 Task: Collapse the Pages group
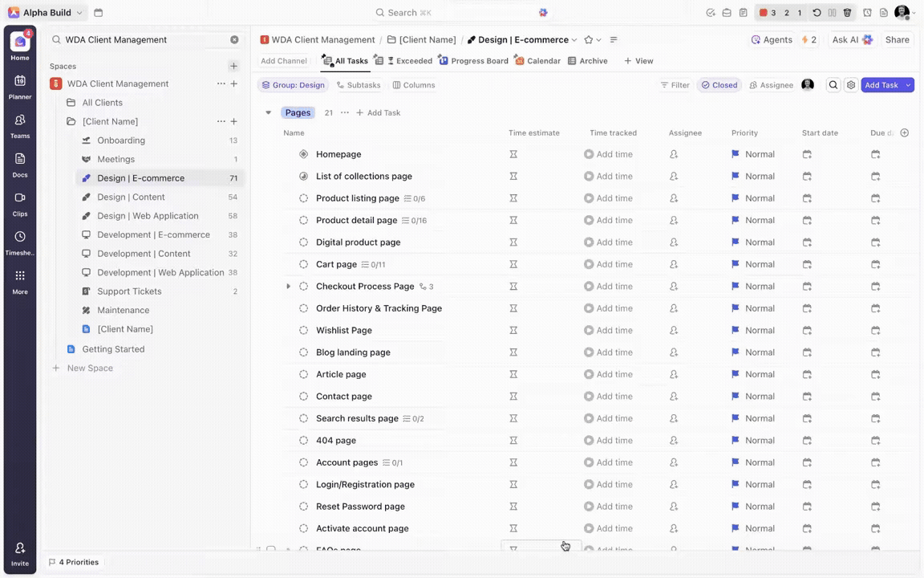click(x=269, y=113)
